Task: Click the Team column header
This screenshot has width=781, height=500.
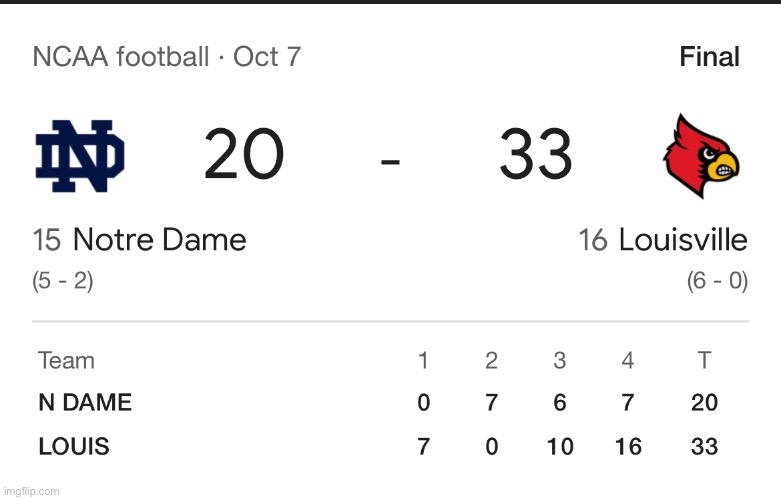Action: (x=66, y=361)
